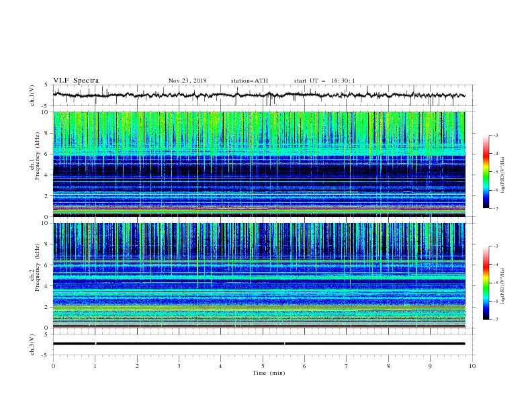532x411 pixels.
Task: Click time axis tick label "4"
Action: coord(220,366)
